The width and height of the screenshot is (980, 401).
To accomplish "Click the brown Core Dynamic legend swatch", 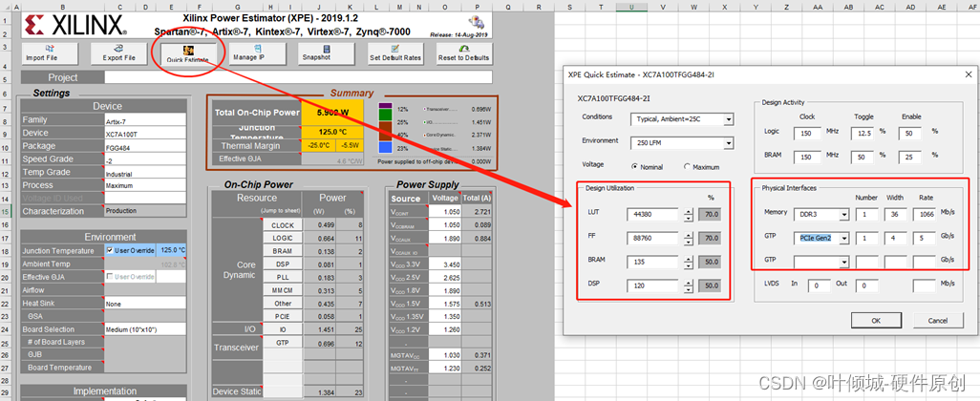I will (x=385, y=131).
